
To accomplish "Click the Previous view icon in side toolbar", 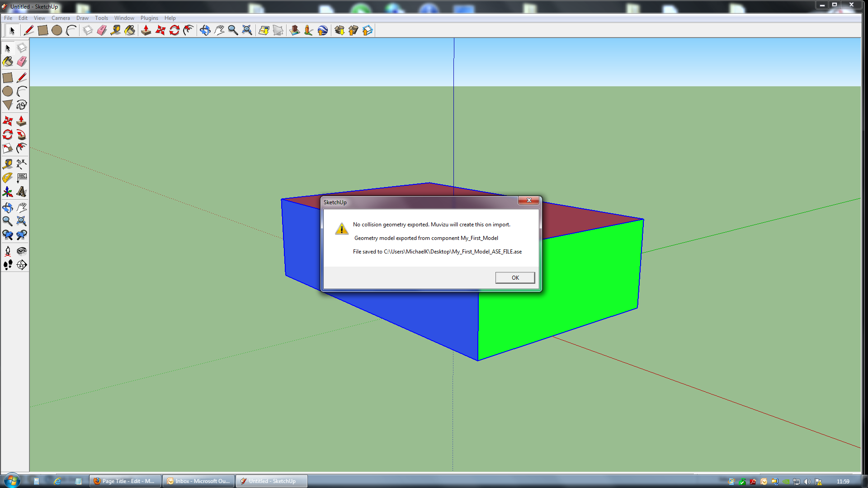I will [8, 235].
